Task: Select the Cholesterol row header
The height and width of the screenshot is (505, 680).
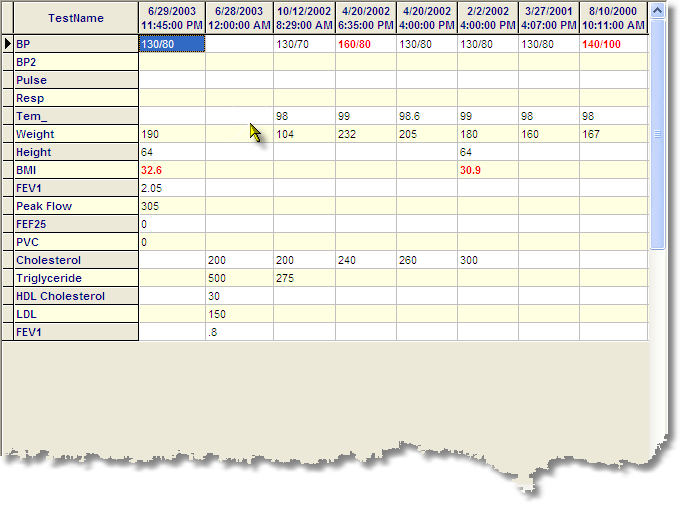Action: click(x=76, y=260)
